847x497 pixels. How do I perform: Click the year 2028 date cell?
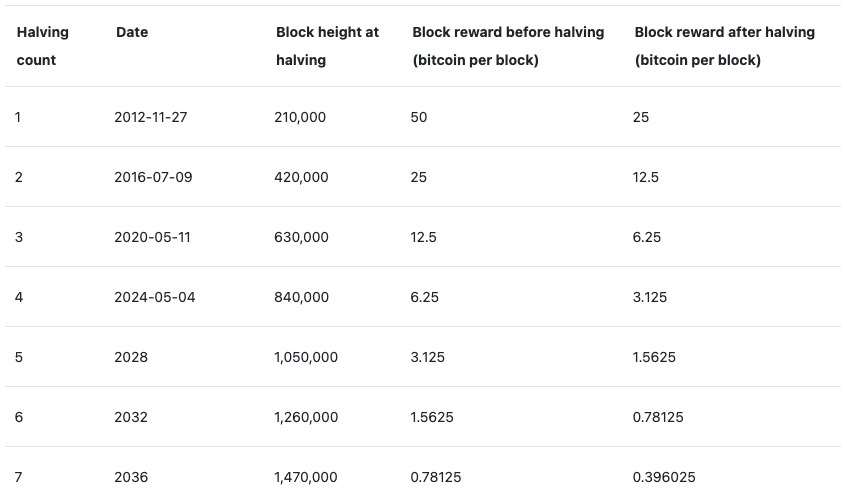point(131,357)
